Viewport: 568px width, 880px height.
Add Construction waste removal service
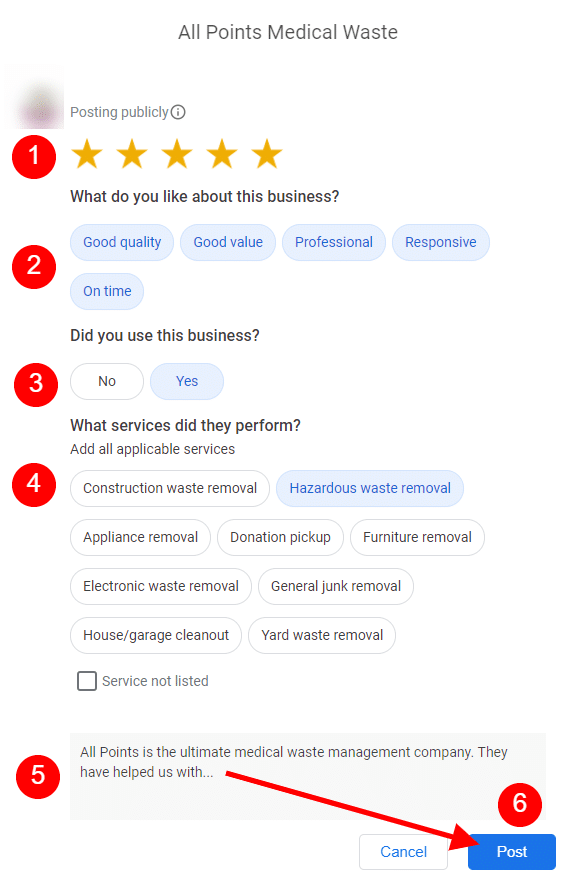pyautogui.click(x=170, y=488)
